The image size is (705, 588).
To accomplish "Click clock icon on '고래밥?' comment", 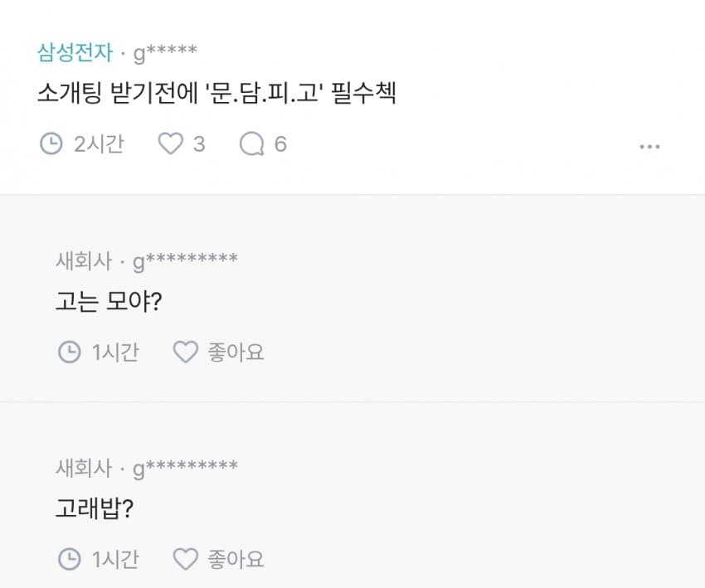I will [x=69, y=559].
